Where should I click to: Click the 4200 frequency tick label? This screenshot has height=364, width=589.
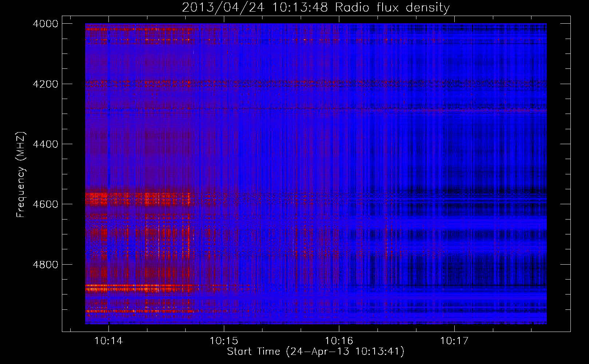pyautogui.click(x=46, y=84)
